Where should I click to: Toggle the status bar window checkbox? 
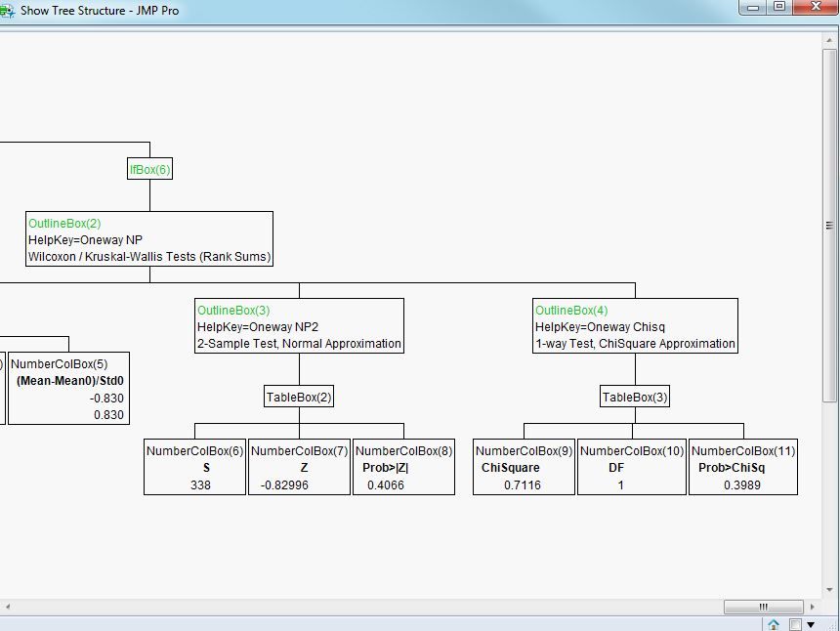[795, 624]
